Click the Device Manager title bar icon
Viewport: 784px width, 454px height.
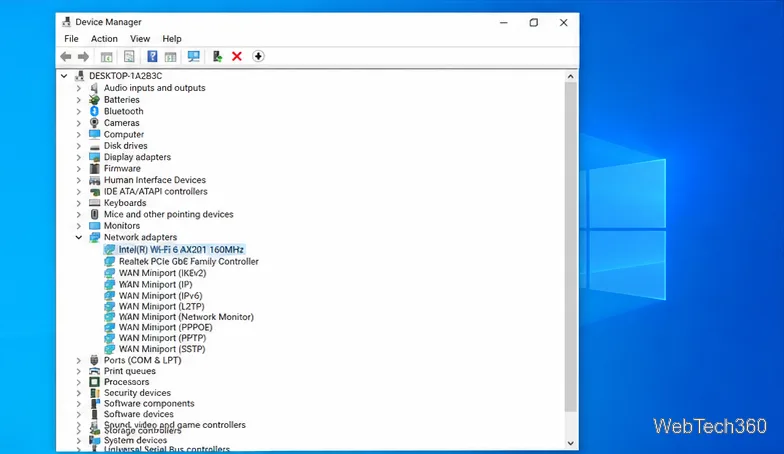pos(66,22)
